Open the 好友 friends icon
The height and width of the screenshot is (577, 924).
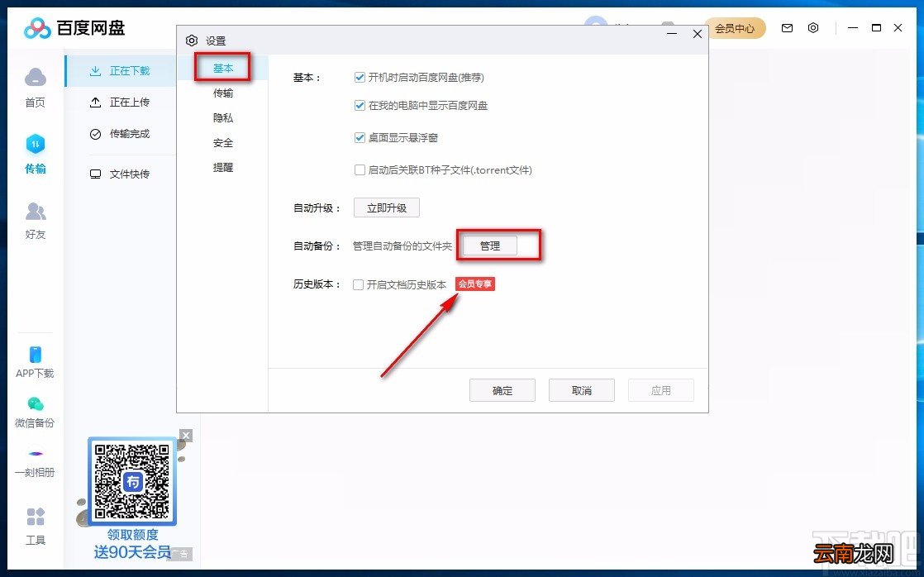[36, 211]
